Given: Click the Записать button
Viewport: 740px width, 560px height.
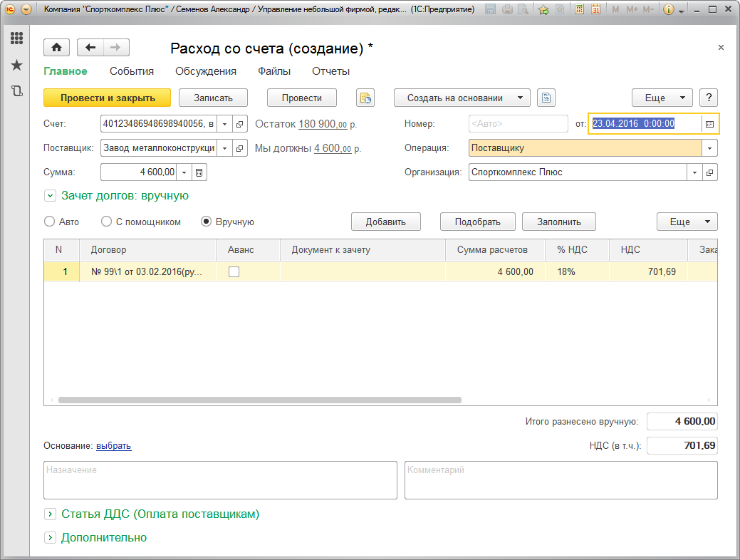Looking at the screenshot, I should 214,98.
